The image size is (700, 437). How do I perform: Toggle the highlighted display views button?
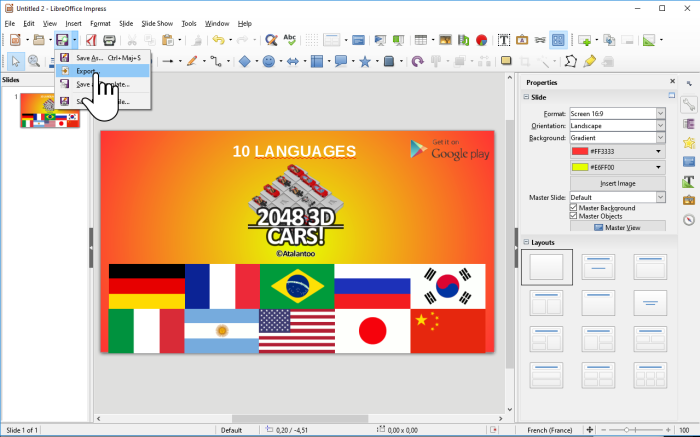tap(558, 40)
